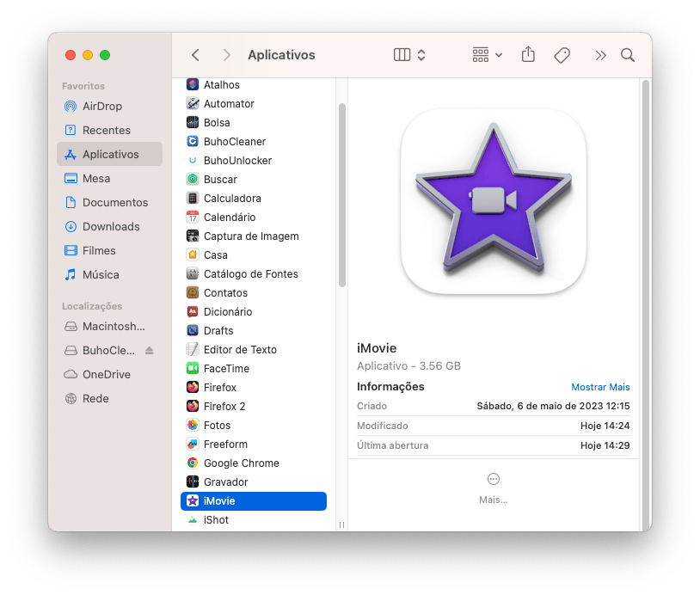Select Recentes in the sidebar

click(109, 131)
